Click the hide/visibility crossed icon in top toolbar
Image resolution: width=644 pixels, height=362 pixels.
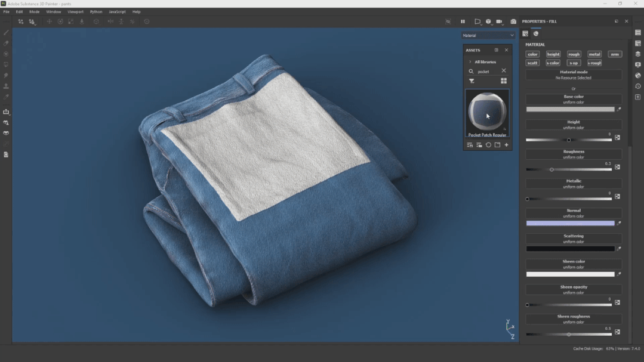pos(448,21)
